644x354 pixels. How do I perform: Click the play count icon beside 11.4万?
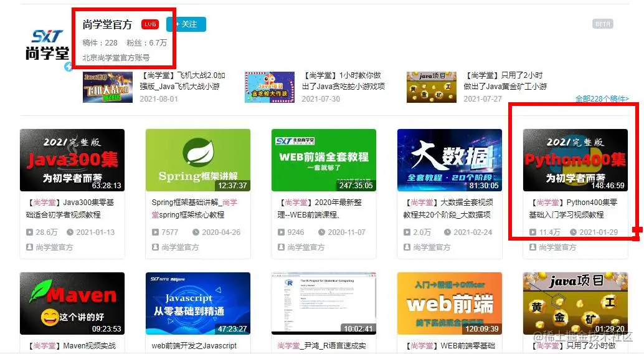coord(533,232)
